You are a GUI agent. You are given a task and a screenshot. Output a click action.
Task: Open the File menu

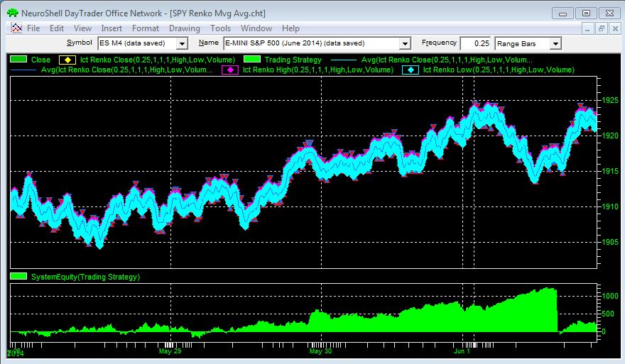click(x=33, y=28)
